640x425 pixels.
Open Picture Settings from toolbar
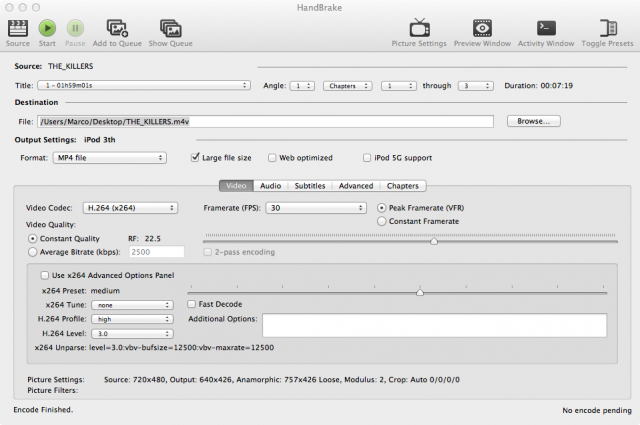point(420,28)
